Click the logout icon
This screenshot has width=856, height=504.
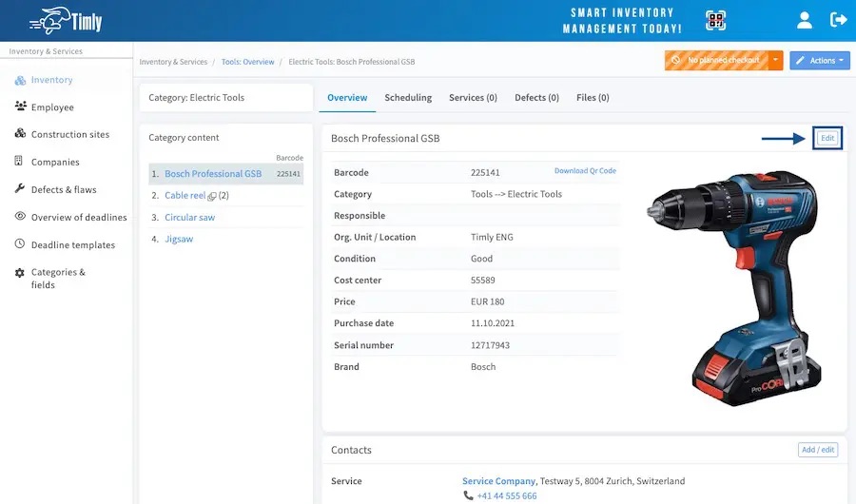(838, 20)
